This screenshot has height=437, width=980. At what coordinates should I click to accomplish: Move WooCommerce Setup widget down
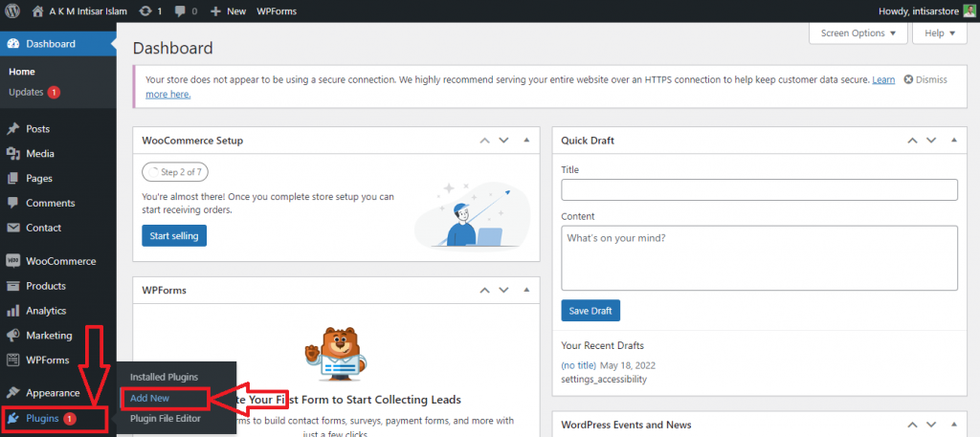click(x=503, y=141)
